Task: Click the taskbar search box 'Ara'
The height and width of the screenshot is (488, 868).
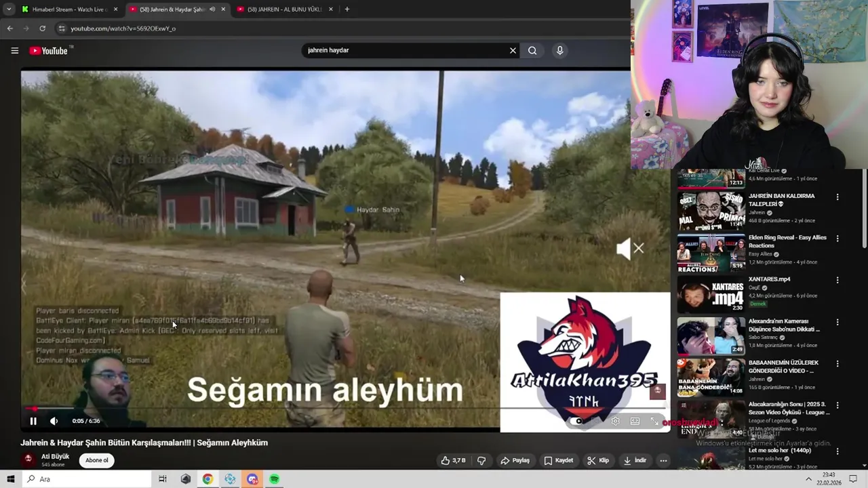Action: tap(87, 479)
